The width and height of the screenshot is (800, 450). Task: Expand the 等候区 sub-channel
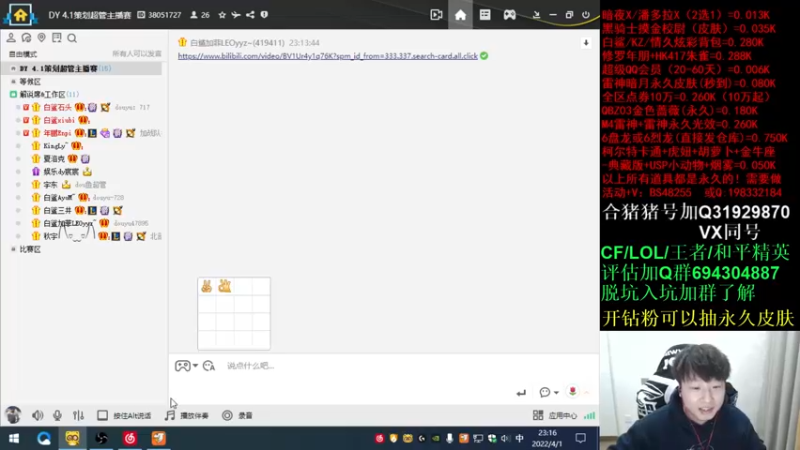13,82
